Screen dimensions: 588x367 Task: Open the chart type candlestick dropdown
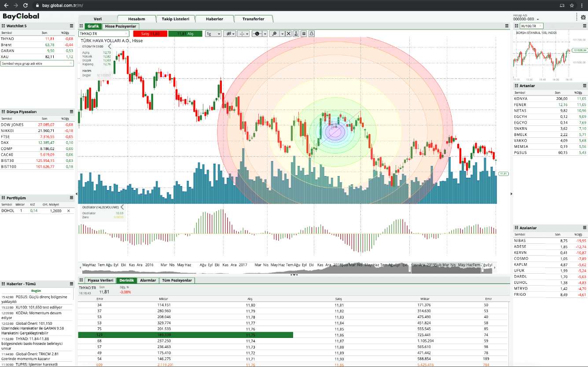click(230, 33)
